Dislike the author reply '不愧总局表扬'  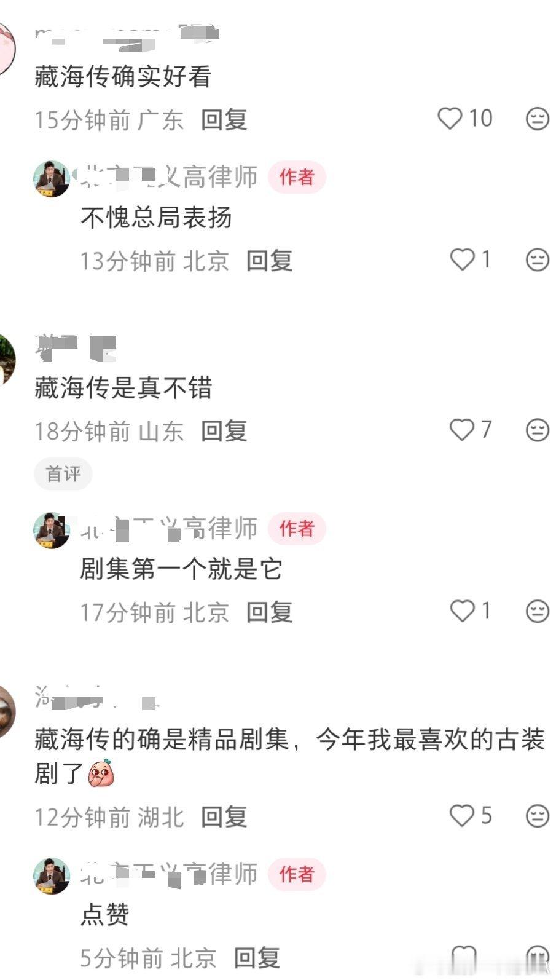538,259
